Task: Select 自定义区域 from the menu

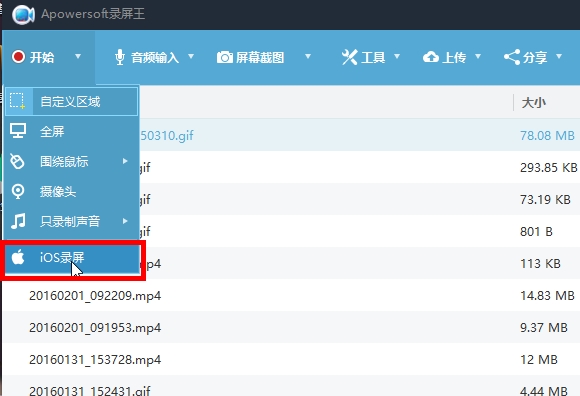Action: pos(71,101)
